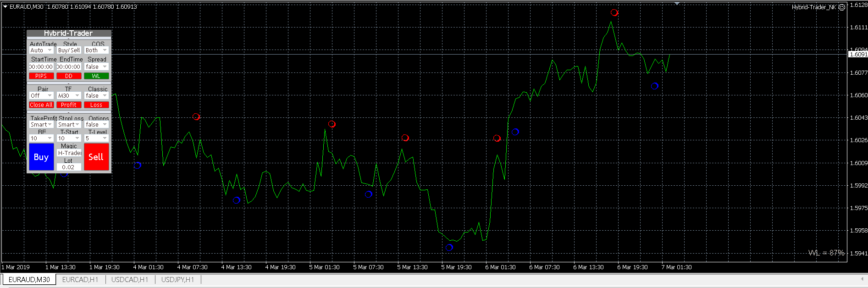Click the 1 Mar 2019 date label
Viewport: 868px width, 288px height.
click(16, 267)
